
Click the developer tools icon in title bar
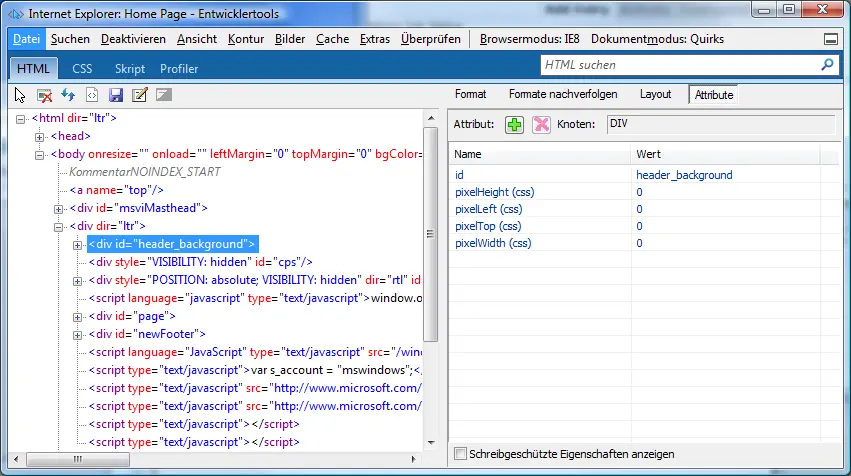tap(15, 14)
